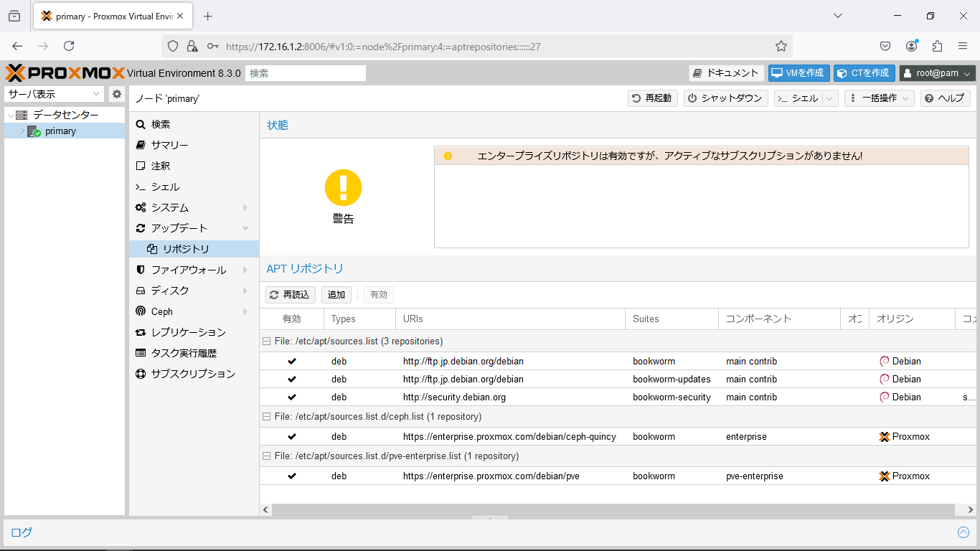This screenshot has width=980, height=551.
Task: Toggle enabled checkmark for bookworm-updates repository
Action: point(292,379)
